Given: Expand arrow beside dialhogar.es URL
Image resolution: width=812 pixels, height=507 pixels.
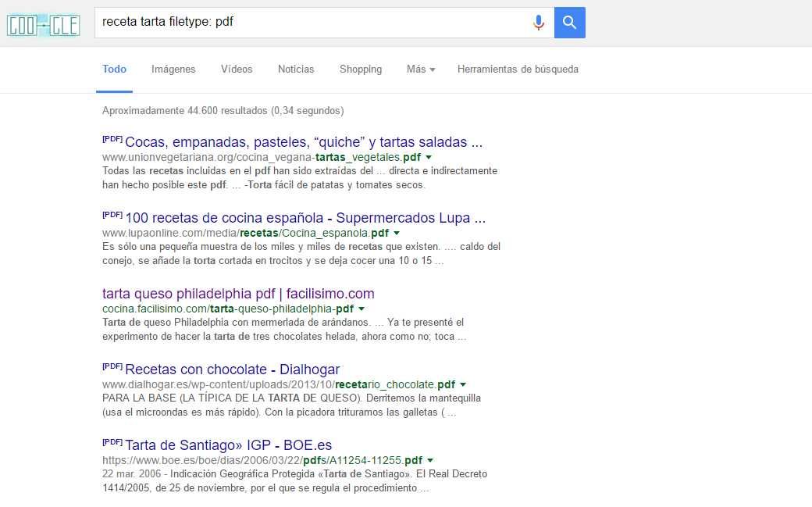Looking at the screenshot, I should tap(463, 384).
